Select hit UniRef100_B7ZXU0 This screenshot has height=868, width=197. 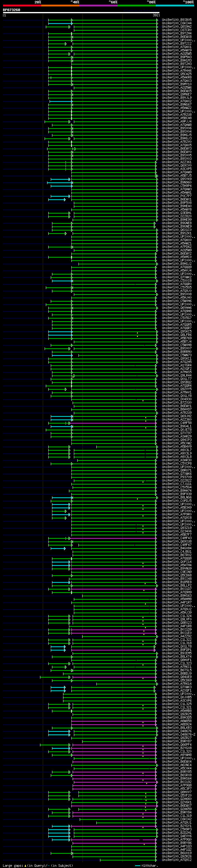click(x=177, y=403)
